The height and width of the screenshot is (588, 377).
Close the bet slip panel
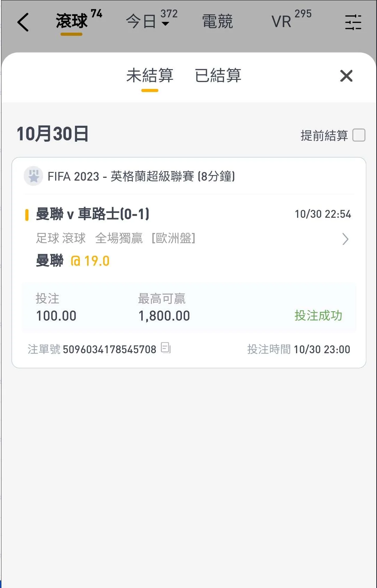346,76
